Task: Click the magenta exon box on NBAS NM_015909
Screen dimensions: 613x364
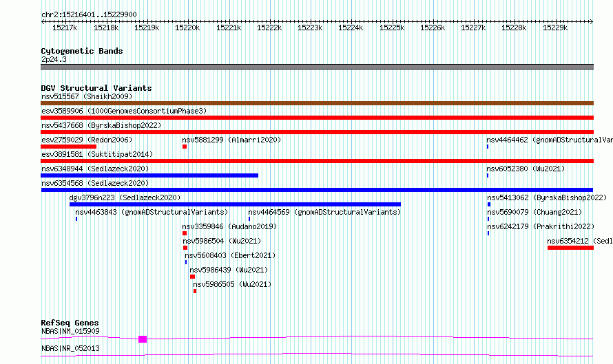Action: pos(143,339)
